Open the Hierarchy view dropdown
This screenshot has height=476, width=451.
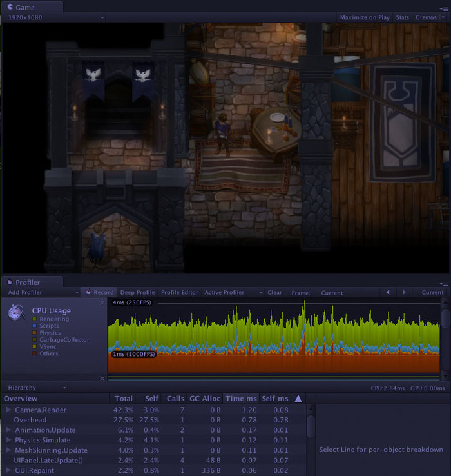tap(36, 388)
